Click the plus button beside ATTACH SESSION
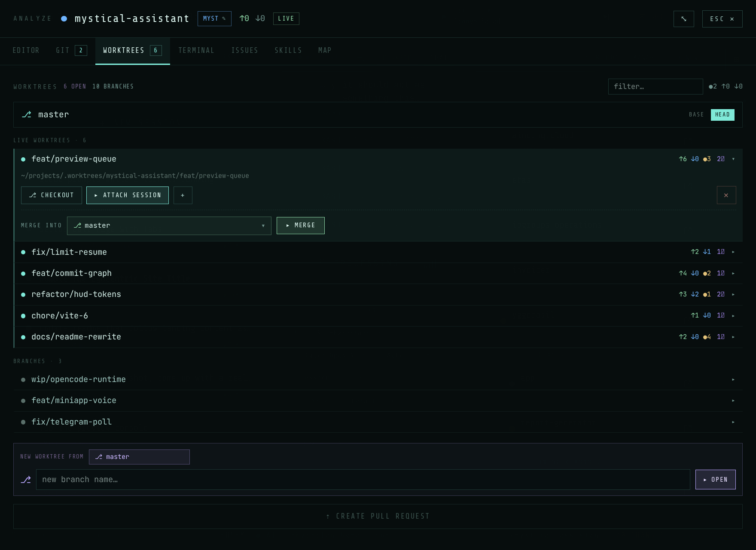The height and width of the screenshot is (550, 756). click(183, 195)
